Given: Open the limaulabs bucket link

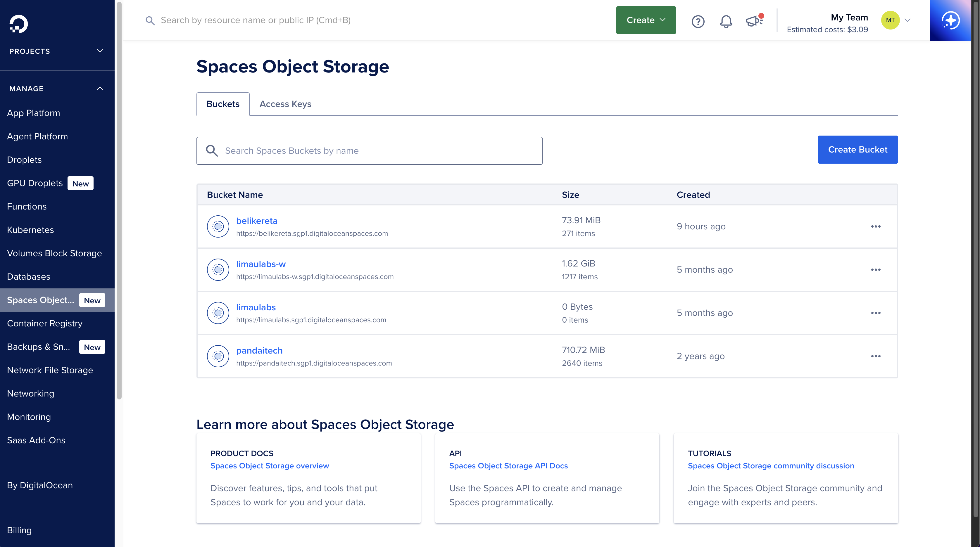Looking at the screenshot, I should tap(256, 307).
